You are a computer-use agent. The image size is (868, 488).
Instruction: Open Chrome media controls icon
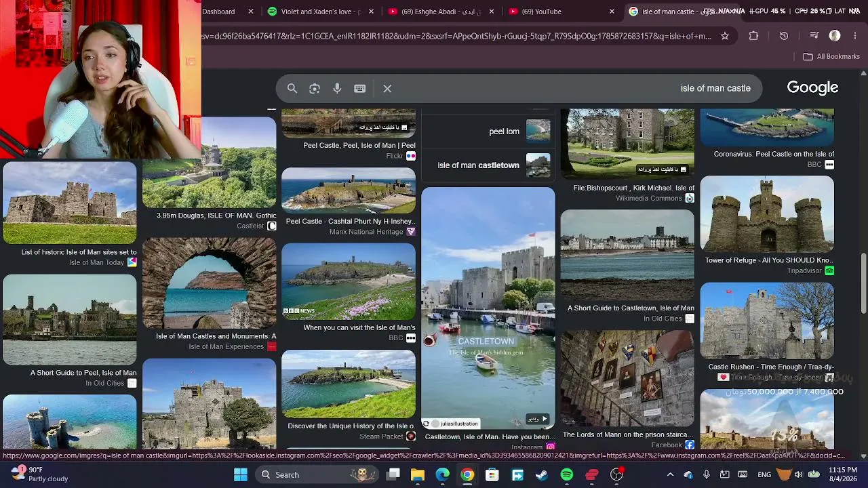[x=814, y=36]
